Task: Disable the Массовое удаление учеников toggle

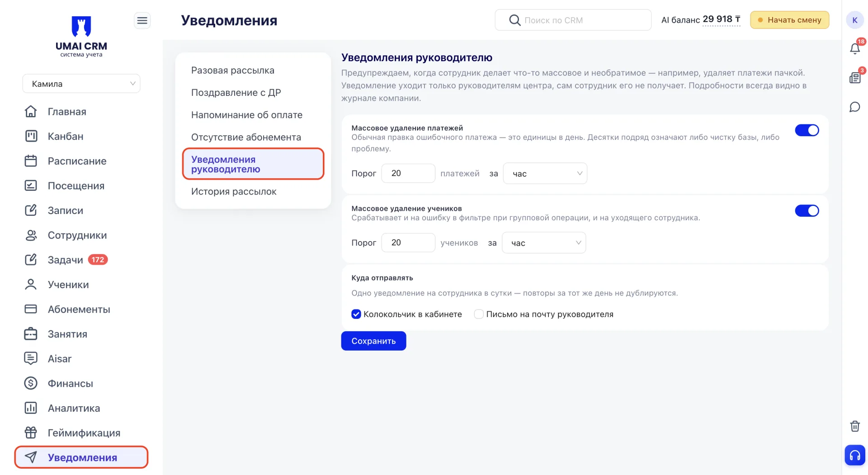Action: pos(807,211)
